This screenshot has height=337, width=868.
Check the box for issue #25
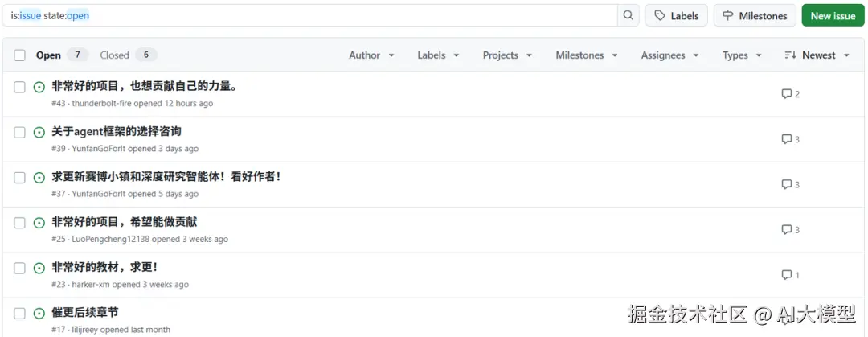pos(20,223)
